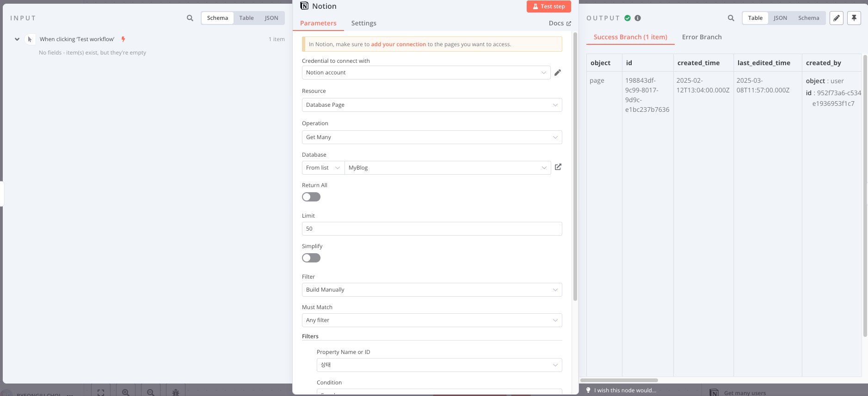Image resolution: width=868 pixels, height=396 pixels.
Task: Select the Schema view in the input panel
Action: pos(217,18)
